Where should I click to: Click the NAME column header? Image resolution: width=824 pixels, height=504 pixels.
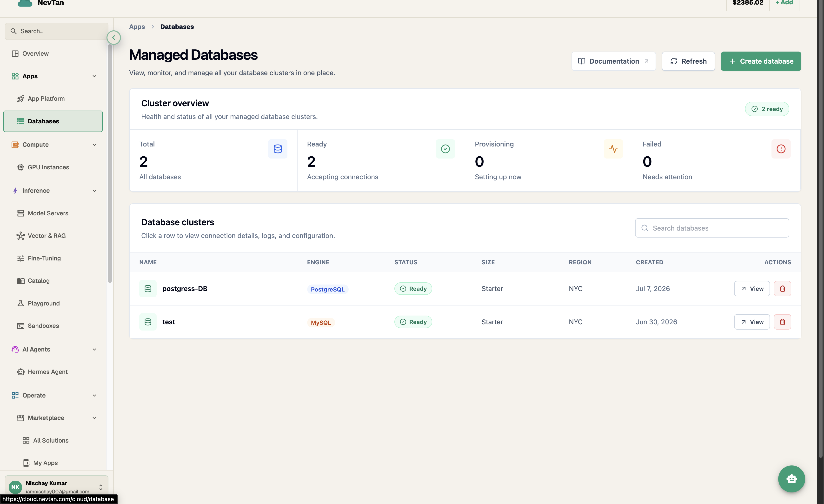148,262
